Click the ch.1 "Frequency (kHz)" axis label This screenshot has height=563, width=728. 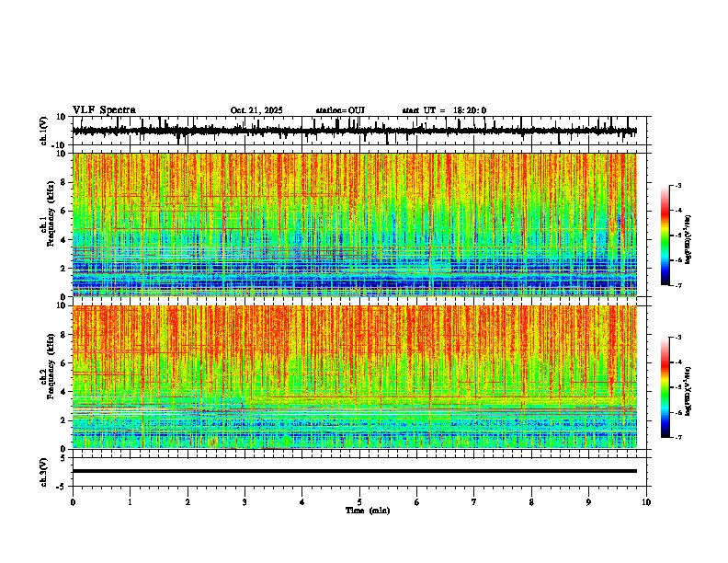[51, 214]
